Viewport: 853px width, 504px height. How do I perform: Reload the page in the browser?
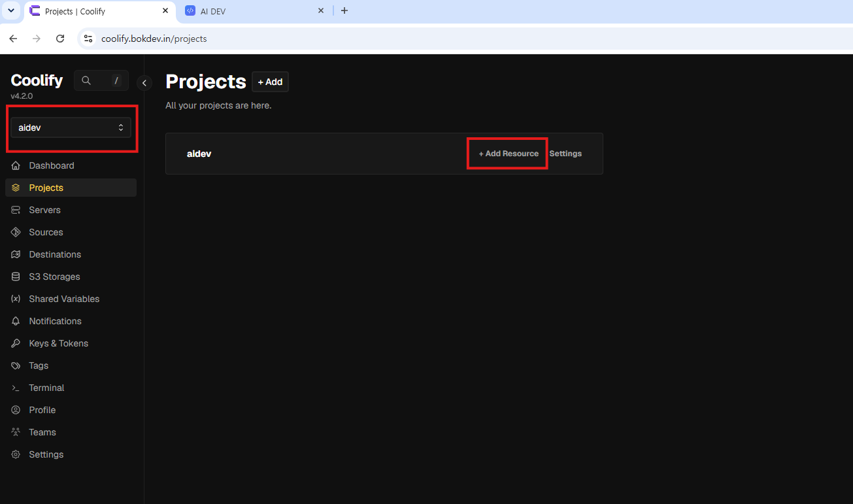click(60, 39)
